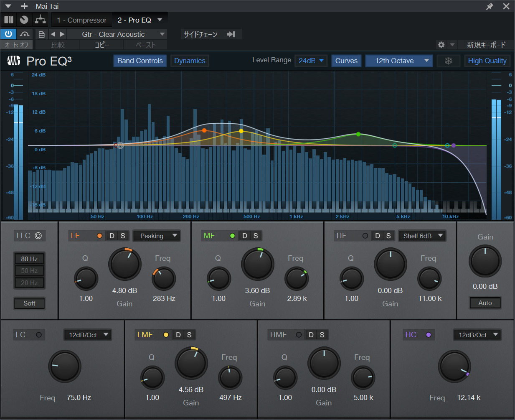This screenshot has height=420, width=515.
Task: Click the orange LF node on EQ curve
Action: click(x=204, y=130)
